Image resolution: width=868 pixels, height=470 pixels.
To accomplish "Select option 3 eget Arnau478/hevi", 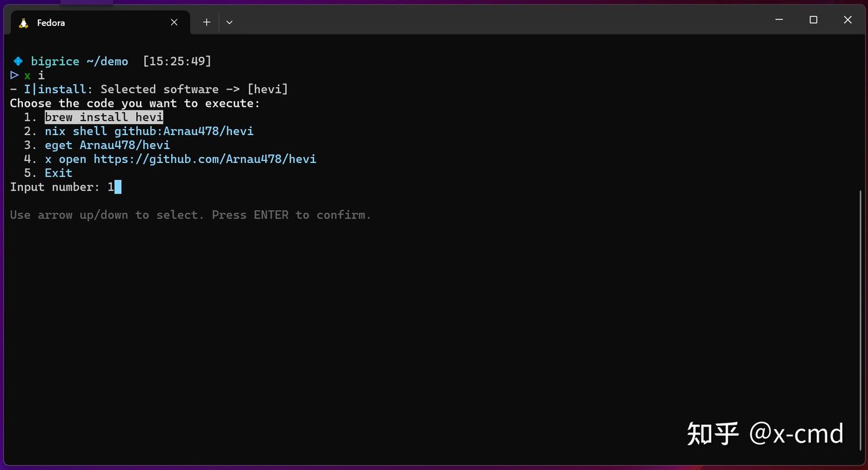I will click(107, 145).
